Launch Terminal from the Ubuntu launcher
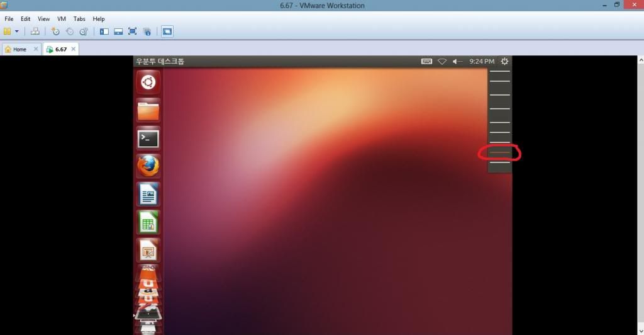644x335 pixels. point(148,139)
